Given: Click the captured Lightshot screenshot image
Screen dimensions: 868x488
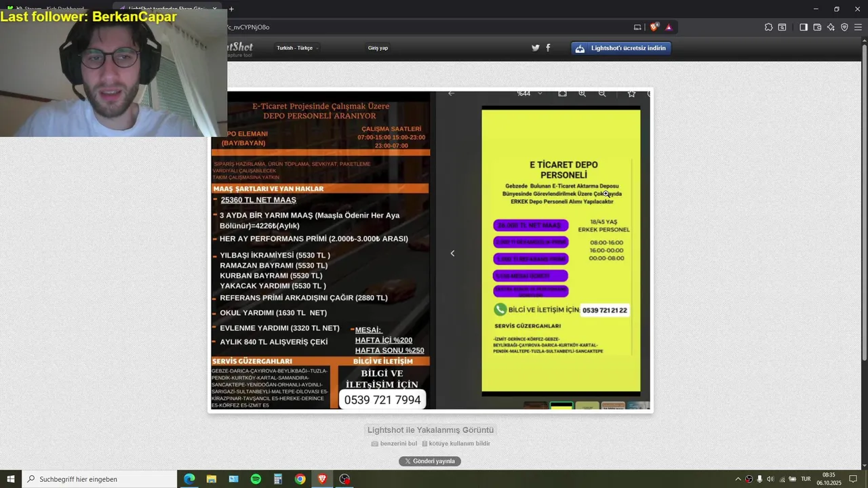Looking at the screenshot, I should click(x=431, y=250).
